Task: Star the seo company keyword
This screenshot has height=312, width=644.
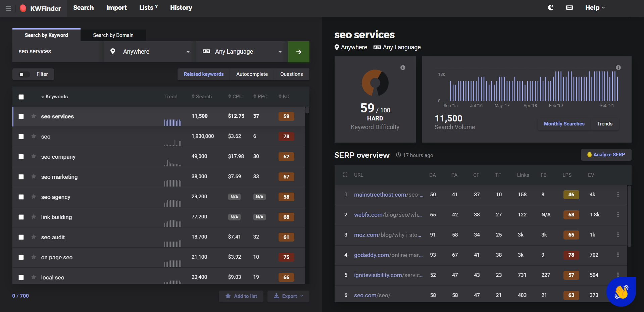Action: pos(34,156)
